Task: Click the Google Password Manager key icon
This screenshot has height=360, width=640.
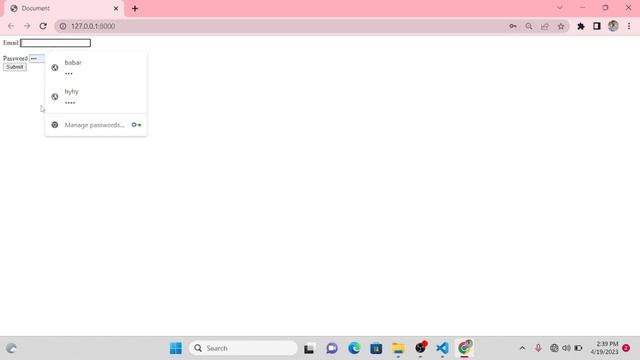Action: pos(136,125)
